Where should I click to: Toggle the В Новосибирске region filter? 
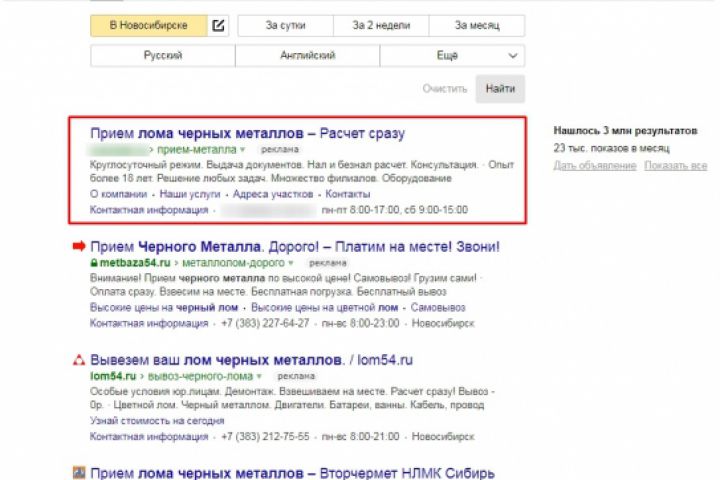coord(149,25)
